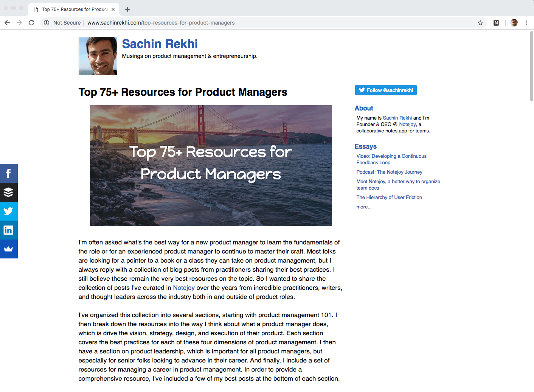
Task: Share the page via Buffer icon
Action: pos(9,192)
